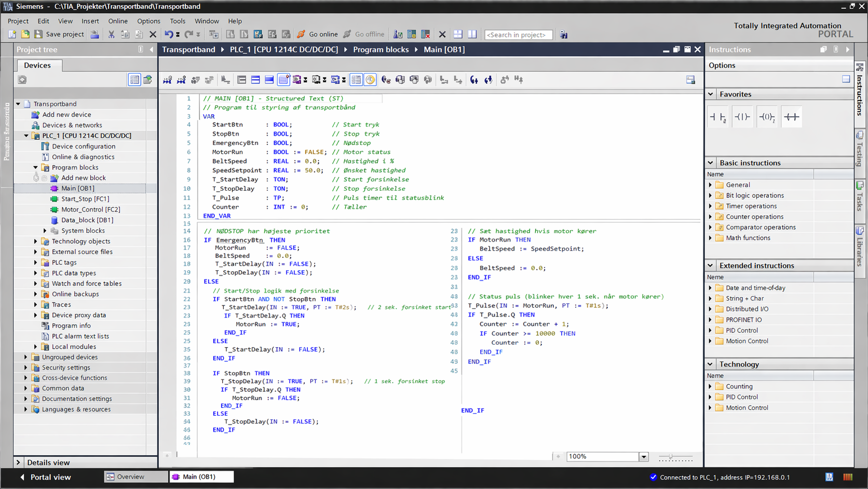Click the Undo arrow icon

click(169, 34)
